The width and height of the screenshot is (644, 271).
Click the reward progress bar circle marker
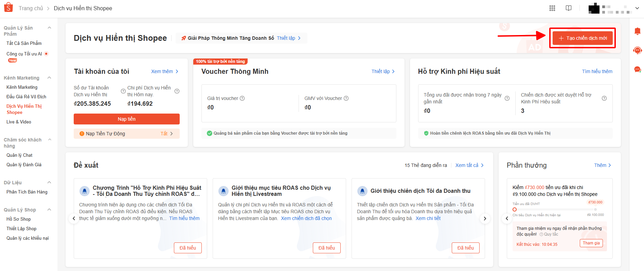point(515,209)
